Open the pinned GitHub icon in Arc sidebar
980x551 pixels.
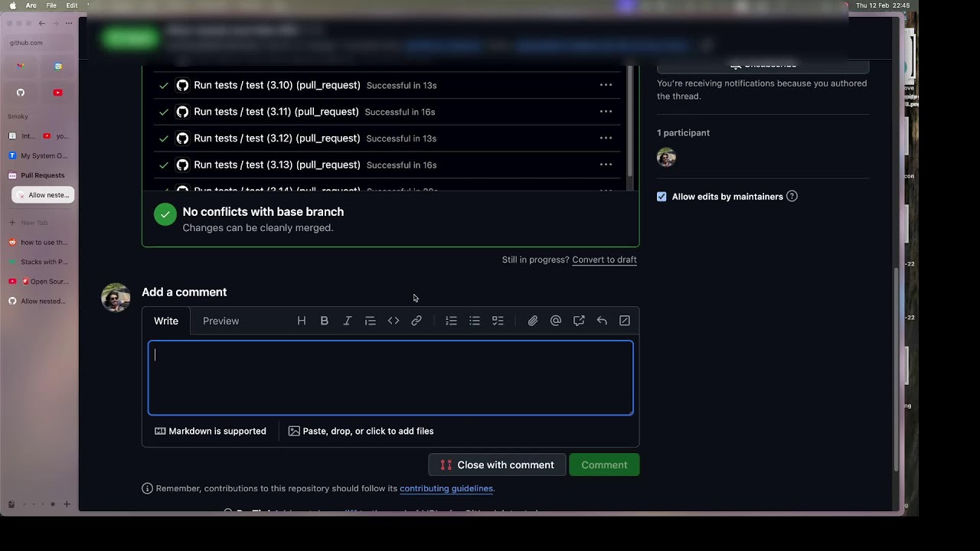tap(21, 93)
